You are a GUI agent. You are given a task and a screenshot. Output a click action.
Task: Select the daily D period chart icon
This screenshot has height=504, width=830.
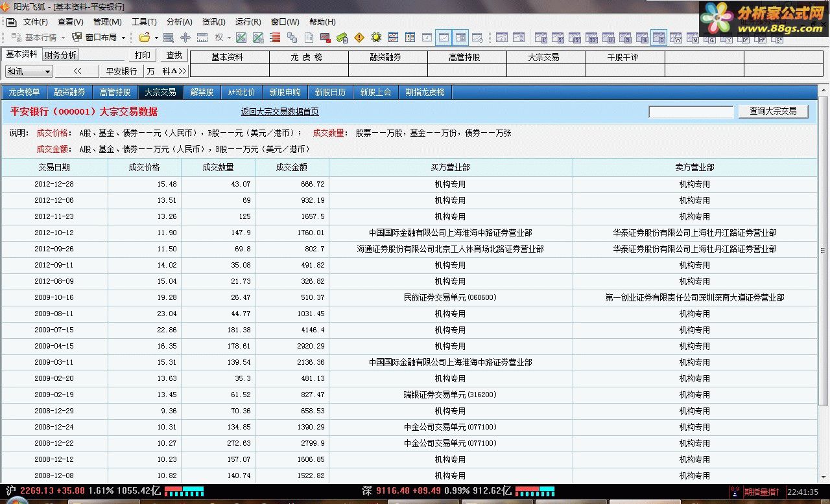[659, 38]
